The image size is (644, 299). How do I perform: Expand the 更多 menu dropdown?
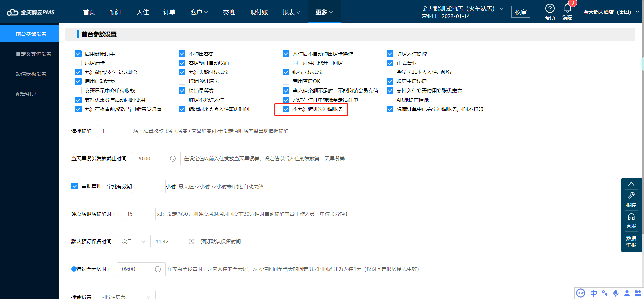(x=324, y=12)
